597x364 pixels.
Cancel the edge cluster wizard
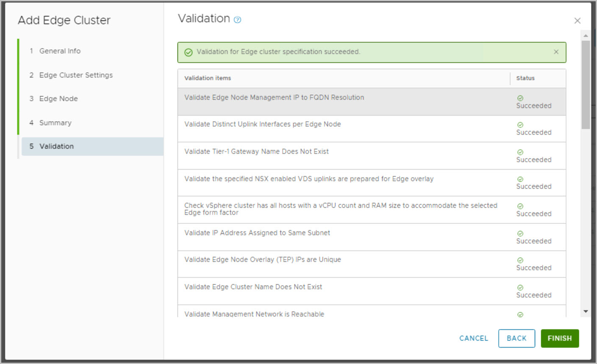tap(474, 338)
